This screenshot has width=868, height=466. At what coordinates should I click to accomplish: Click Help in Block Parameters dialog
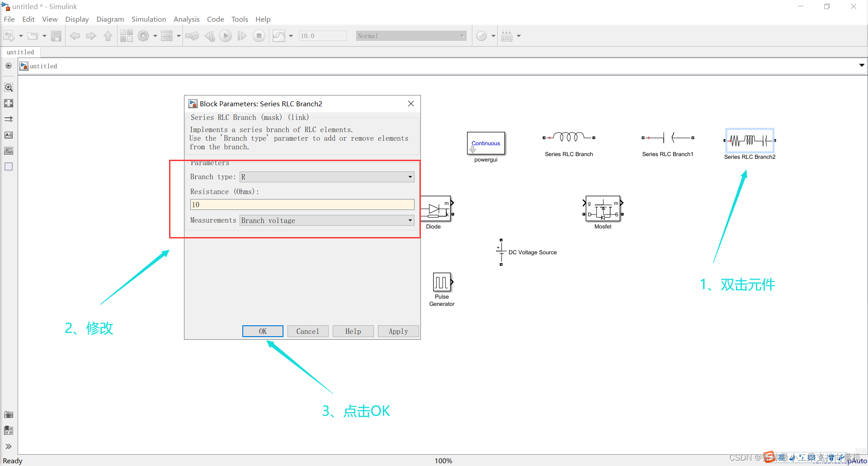pos(353,331)
